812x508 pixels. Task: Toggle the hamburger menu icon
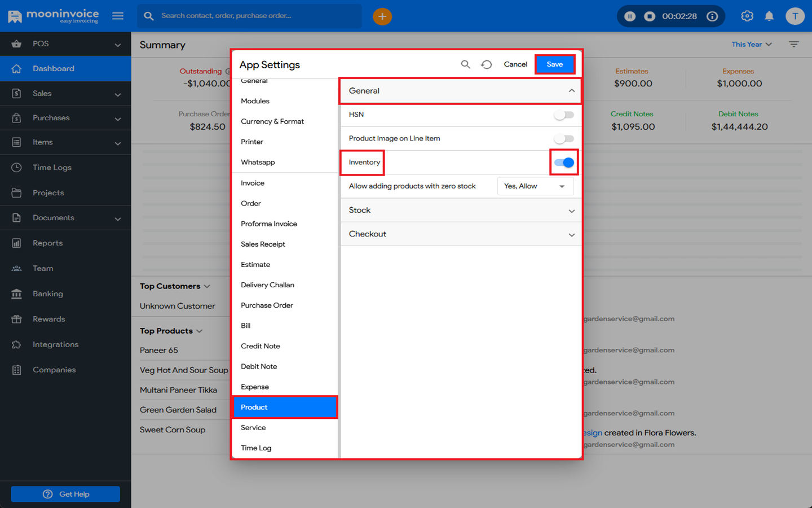click(118, 16)
